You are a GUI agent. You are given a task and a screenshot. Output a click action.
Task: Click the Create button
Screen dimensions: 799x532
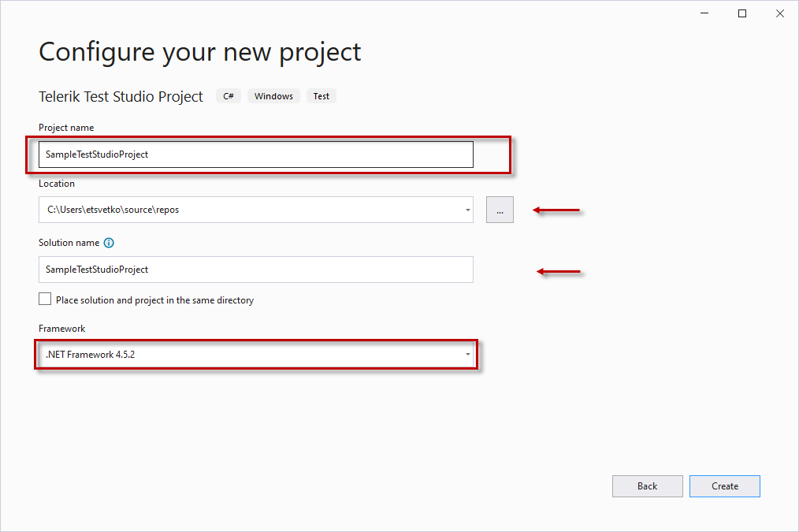click(x=725, y=486)
